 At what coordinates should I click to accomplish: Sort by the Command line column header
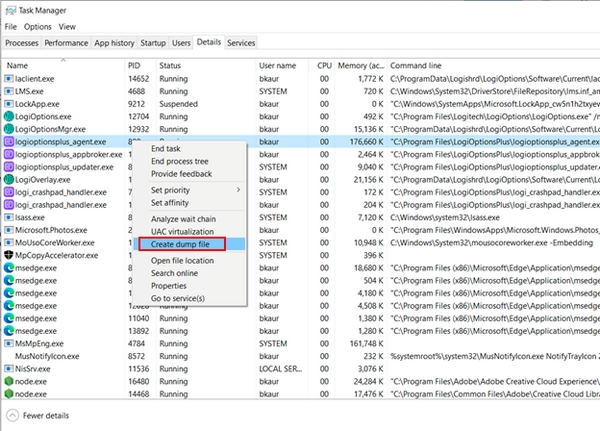point(416,65)
